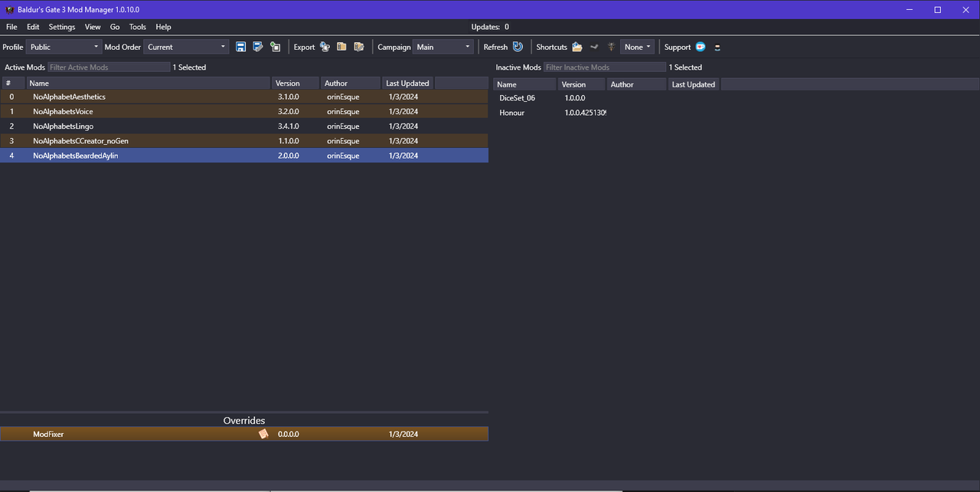Select the NoAlphabetAesthetics mod row

[244, 97]
